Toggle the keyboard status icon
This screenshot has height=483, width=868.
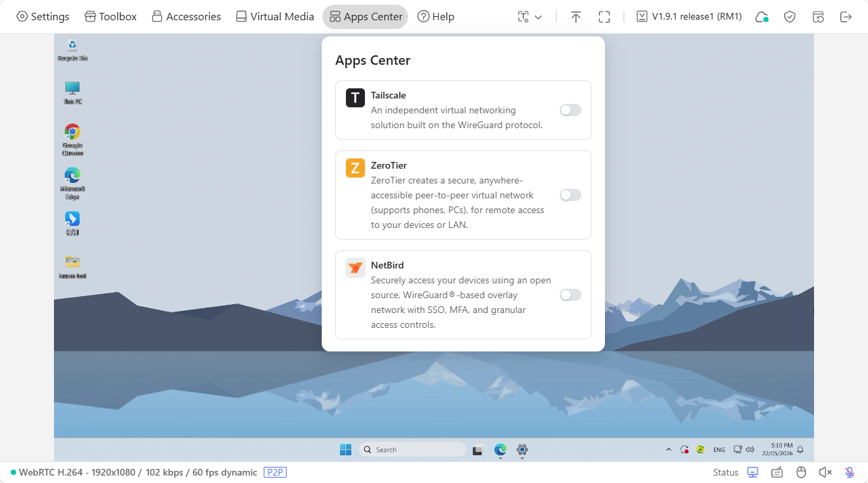777,472
